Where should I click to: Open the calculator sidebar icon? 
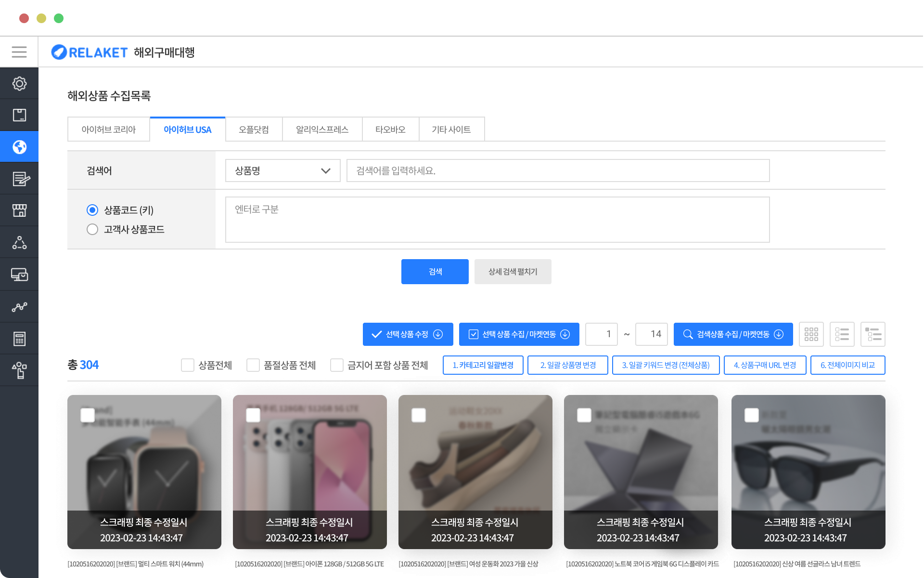(19, 339)
